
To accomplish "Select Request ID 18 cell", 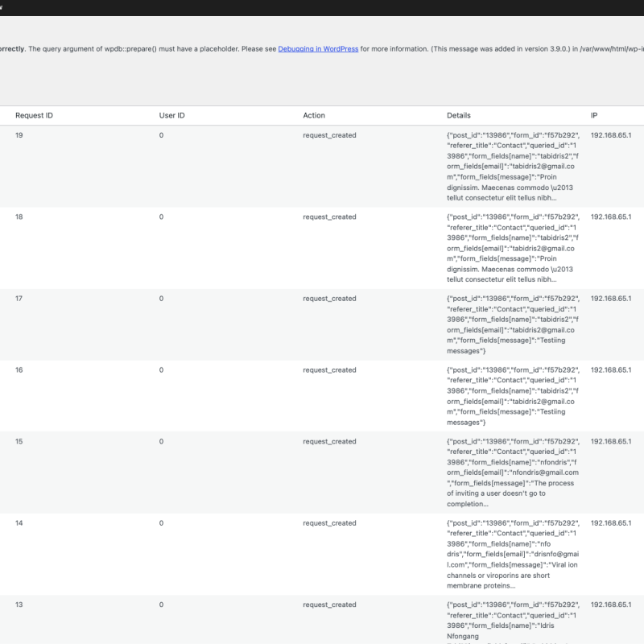I will (x=19, y=217).
